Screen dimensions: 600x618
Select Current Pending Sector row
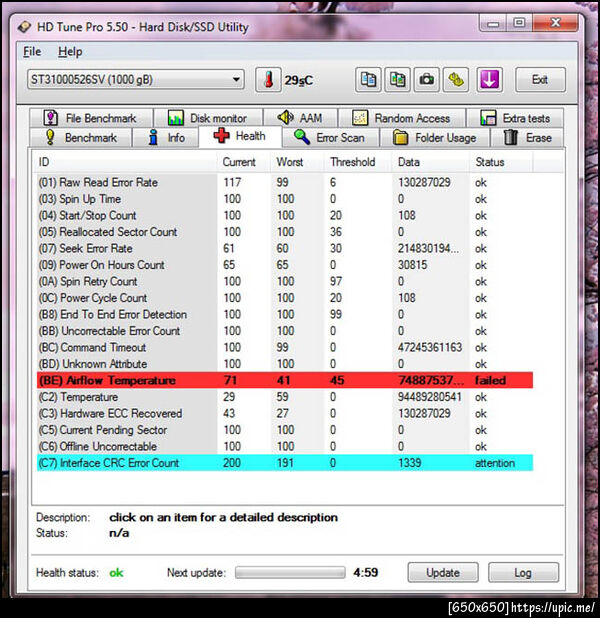pyautogui.click(x=285, y=430)
